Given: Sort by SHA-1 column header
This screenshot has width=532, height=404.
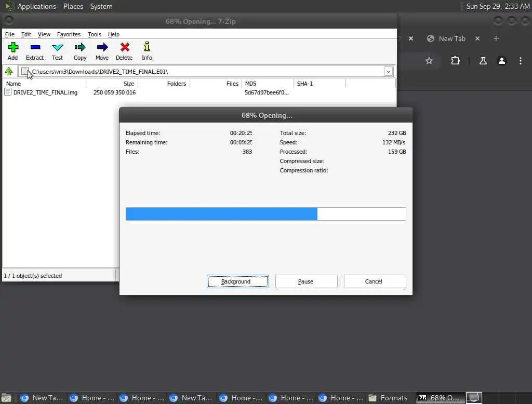Looking at the screenshot, I should 320,84.
